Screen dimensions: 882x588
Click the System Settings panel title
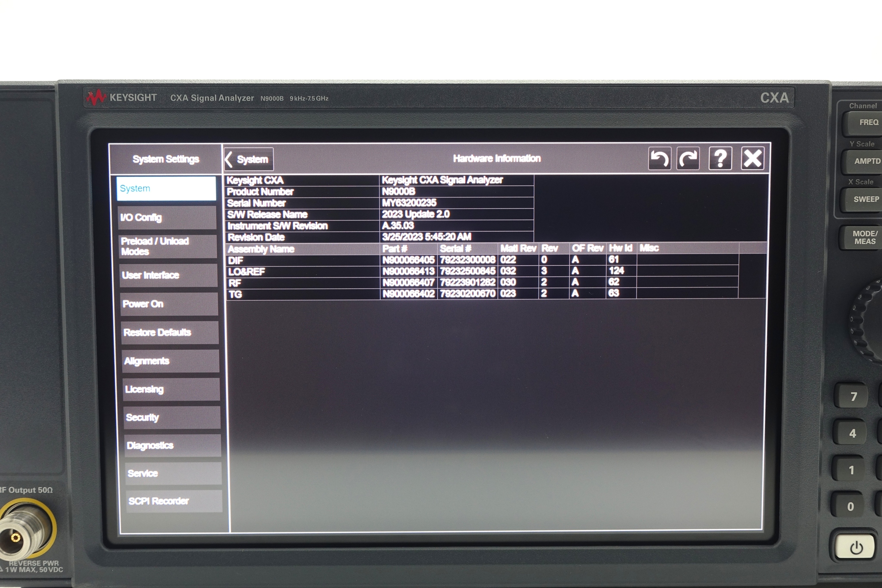coord(166,159)
